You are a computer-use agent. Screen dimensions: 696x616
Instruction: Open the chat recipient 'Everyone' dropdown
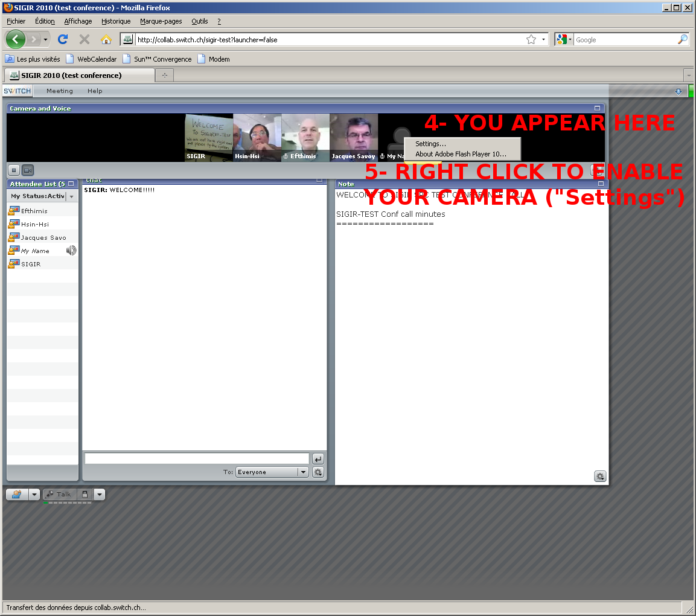304,472
